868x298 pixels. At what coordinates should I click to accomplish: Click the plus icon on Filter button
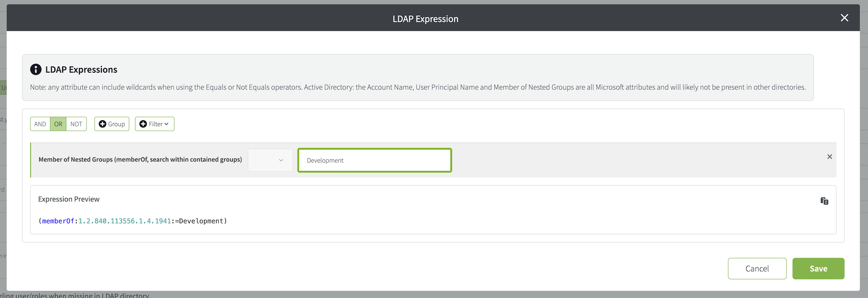point(143,124)
